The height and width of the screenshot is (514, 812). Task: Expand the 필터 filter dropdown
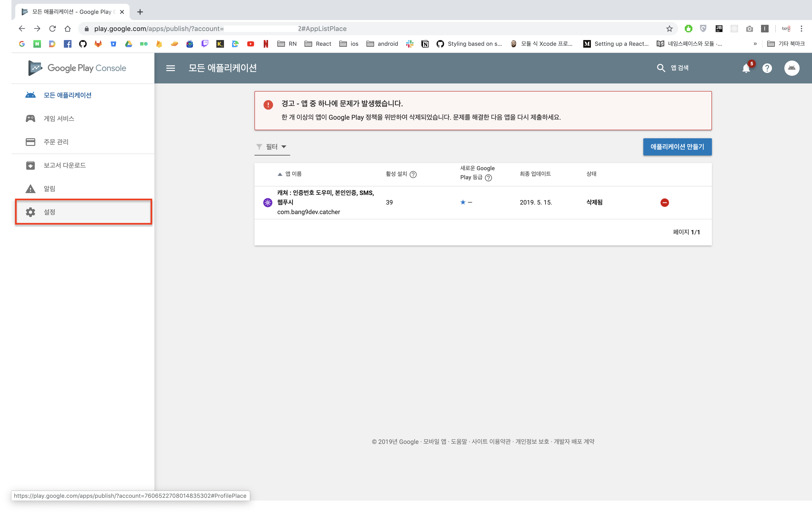point(272,147)
